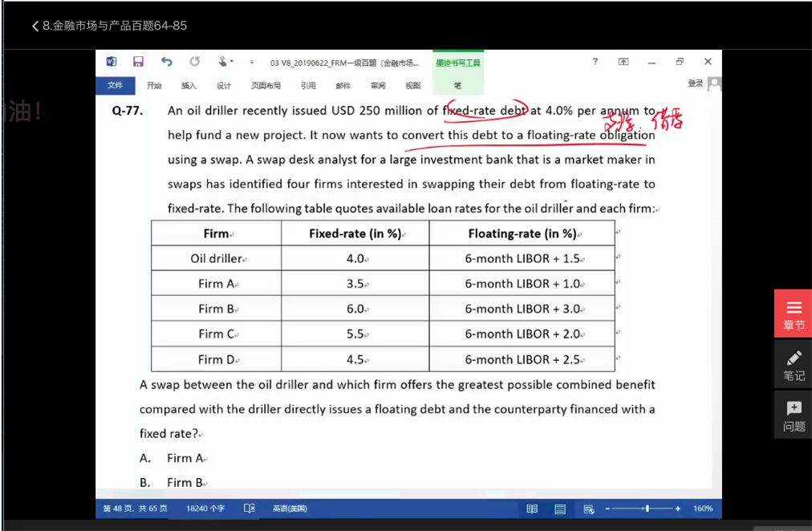Click the page count 第48页, 共65页 in status bar

coord(135,509)
